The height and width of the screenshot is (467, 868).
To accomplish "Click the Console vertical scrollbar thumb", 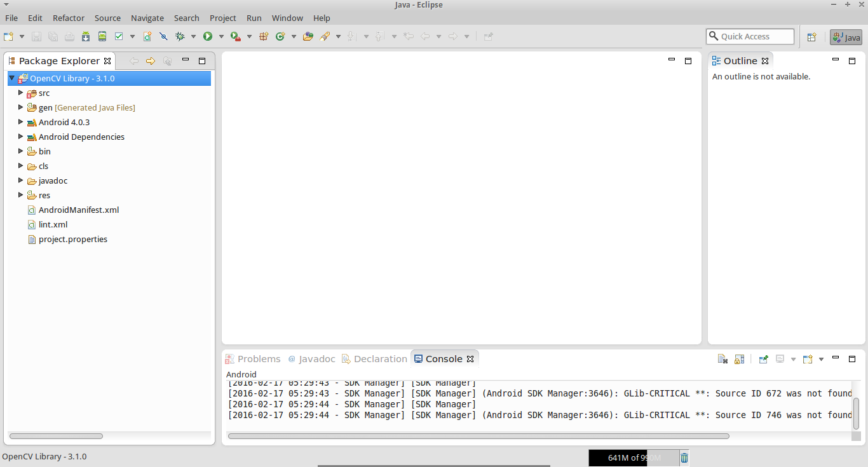I will (857, 414).
